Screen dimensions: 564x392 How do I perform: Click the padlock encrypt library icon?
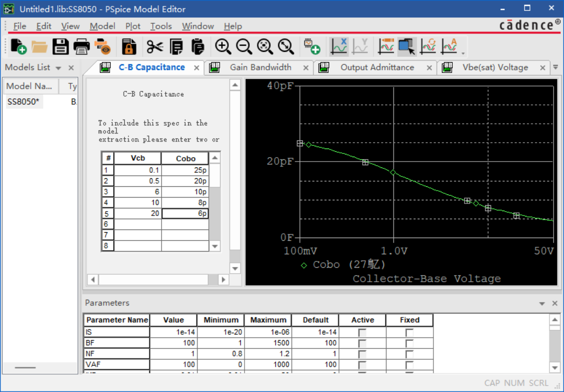tap(129, 46)
